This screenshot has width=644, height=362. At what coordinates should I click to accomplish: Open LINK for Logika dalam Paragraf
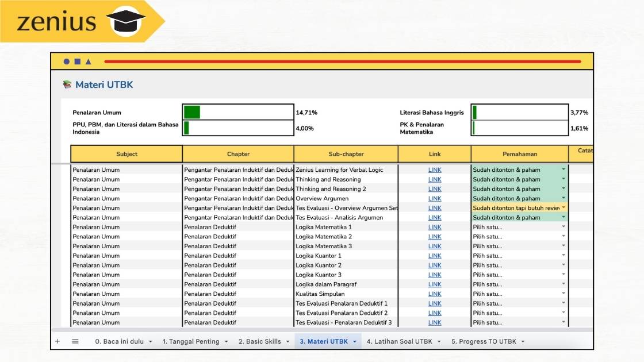click(x=435, y=284)
